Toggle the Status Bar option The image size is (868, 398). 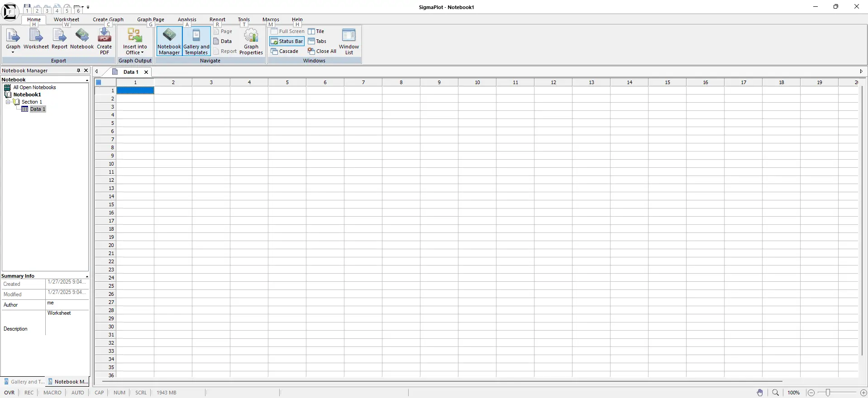(287, 41)
